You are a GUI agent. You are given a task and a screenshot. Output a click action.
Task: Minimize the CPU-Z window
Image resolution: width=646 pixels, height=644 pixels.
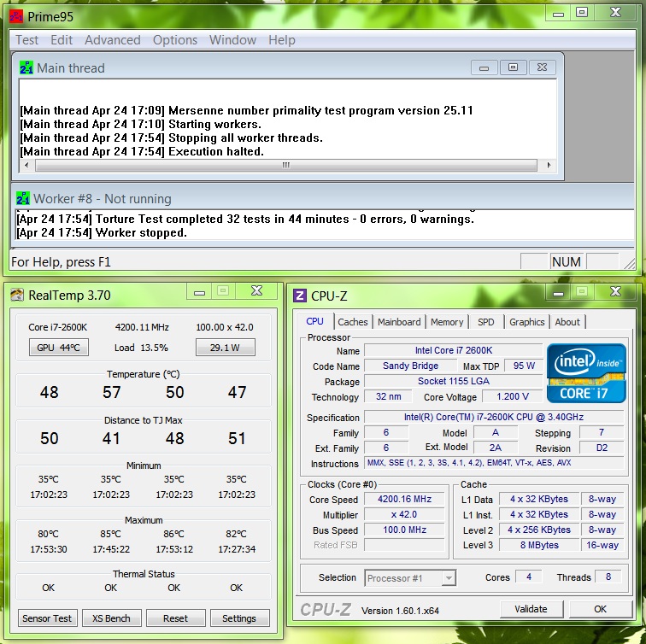[558, 293]
